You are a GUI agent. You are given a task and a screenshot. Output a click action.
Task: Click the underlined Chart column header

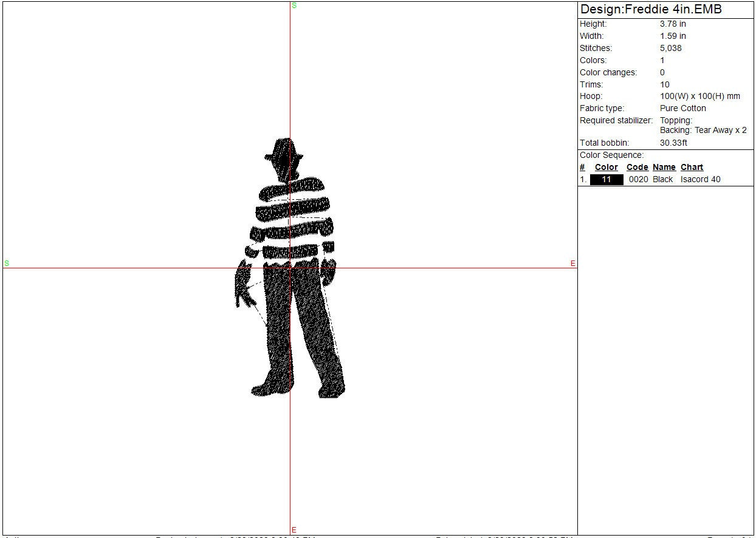point(692,168)
